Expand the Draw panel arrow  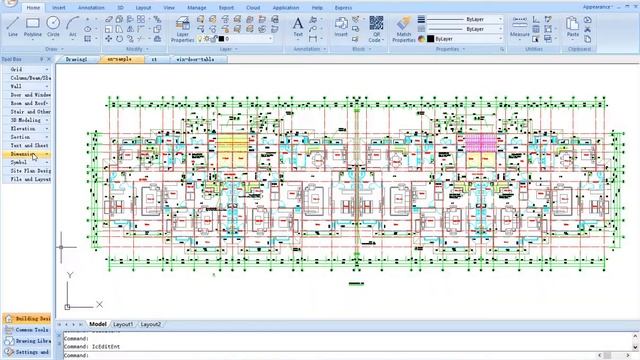coord(62,49)
